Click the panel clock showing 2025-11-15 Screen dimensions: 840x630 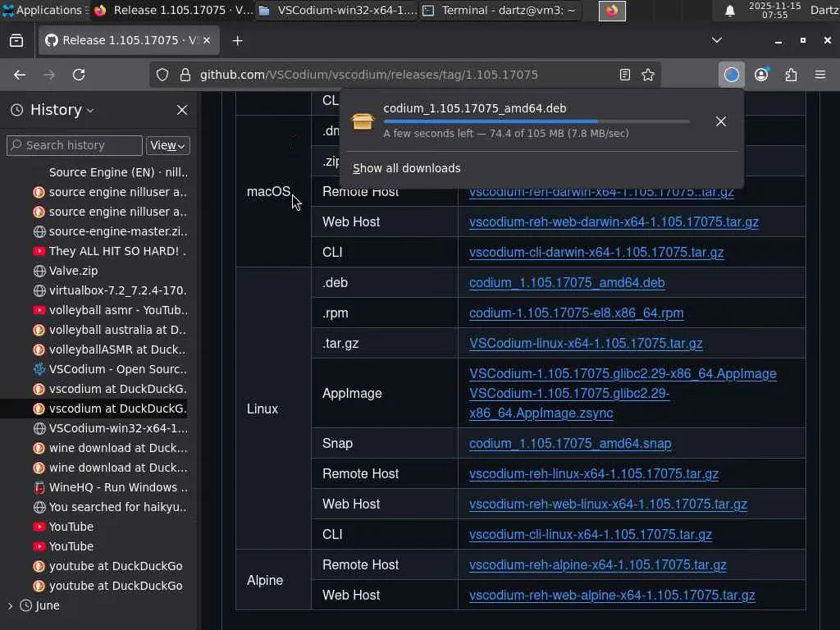pyautogui.click(x=774, y=10)
